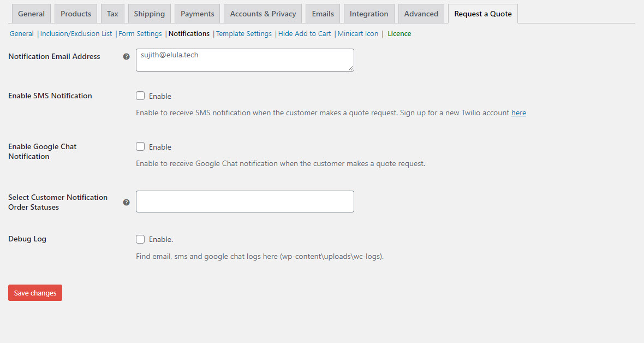Open the Customer Notification Order Statuses selector
Image resolution: width=644 pixels, height=343 pixels.
click(x=245, y=202)
